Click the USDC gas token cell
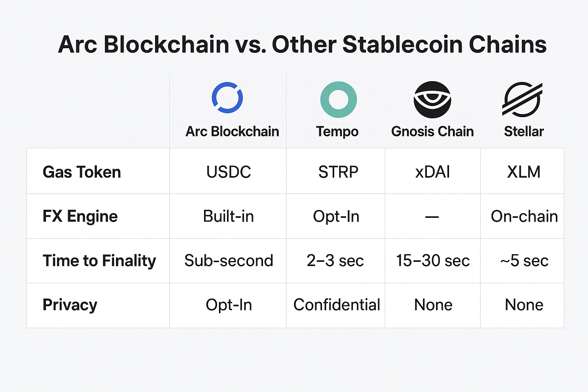This screenshot has width=588, height=392. pyautogui.click(x=229, y=172)
